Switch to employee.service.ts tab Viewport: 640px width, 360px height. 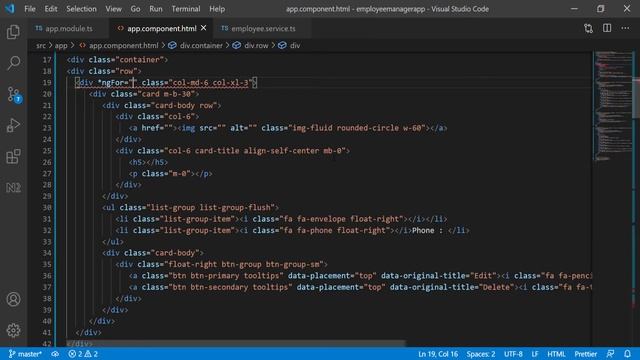(263, 29)
